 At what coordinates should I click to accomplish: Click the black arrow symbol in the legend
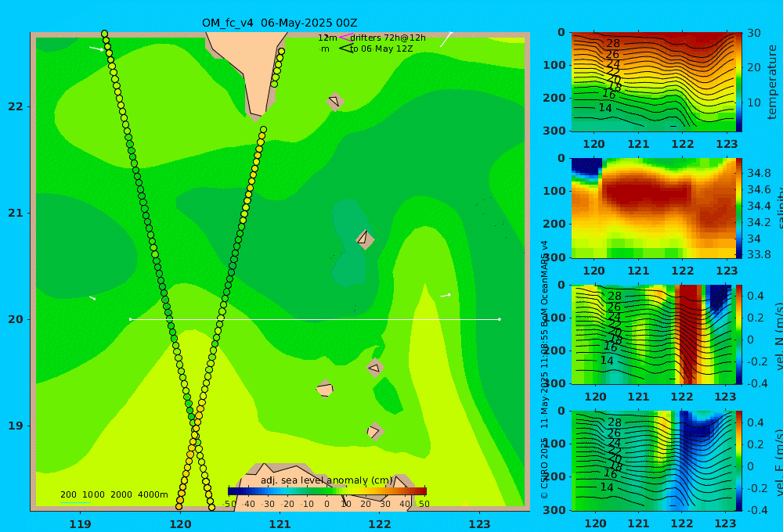coord(346,48)
